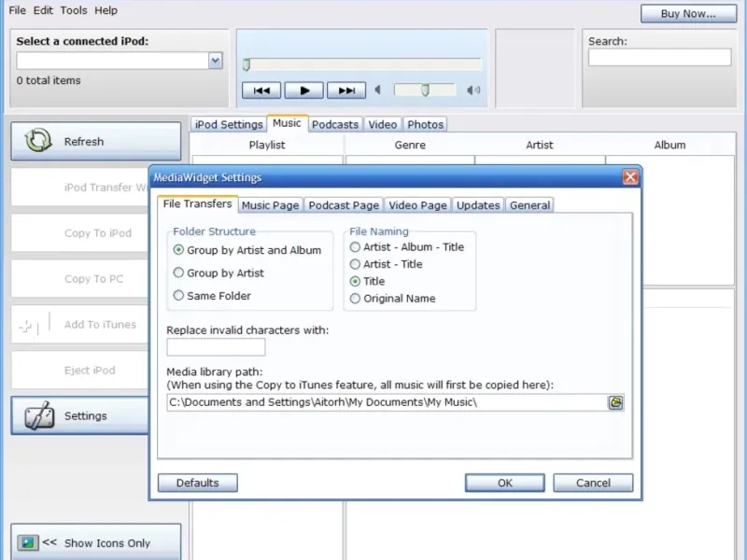Click the Show Icons Only picture icon
747x560 pixels.
(28, 543)
